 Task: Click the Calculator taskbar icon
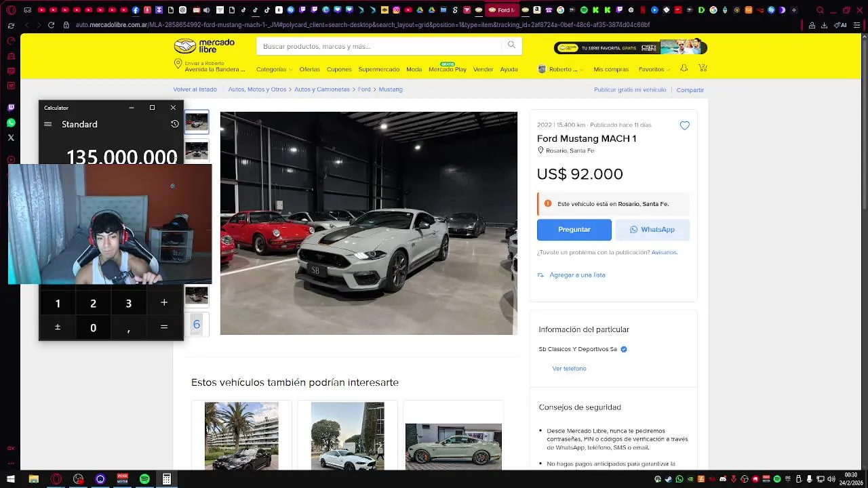(166, 479)
